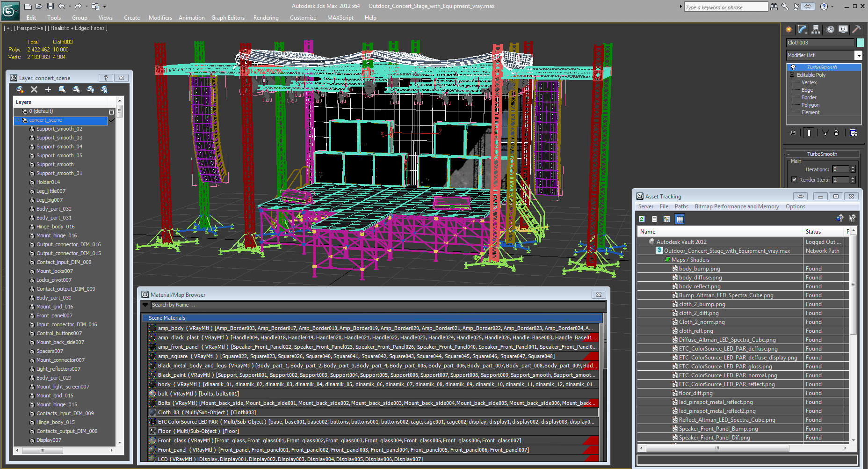Open the 3ds Max application menu logo
This screenshot has width=868, height=469.
click(x=9, y=10)
